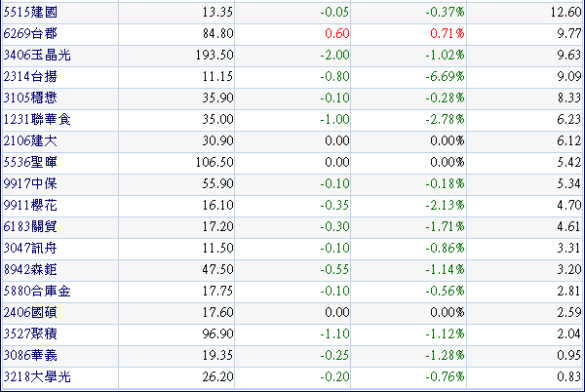Open stock link 2106建大
The image size is (585, 392).
pos(30,141)
